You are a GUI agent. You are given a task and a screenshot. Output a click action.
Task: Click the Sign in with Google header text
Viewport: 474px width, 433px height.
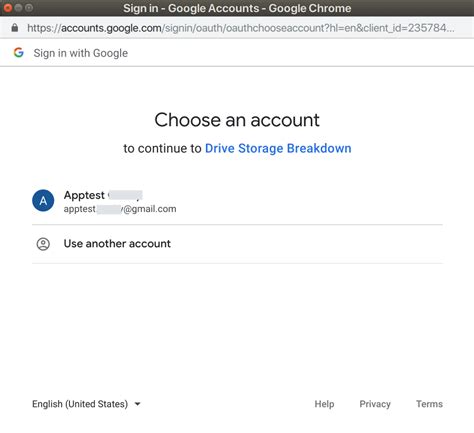pyautogui.click(x=81, y=53)
